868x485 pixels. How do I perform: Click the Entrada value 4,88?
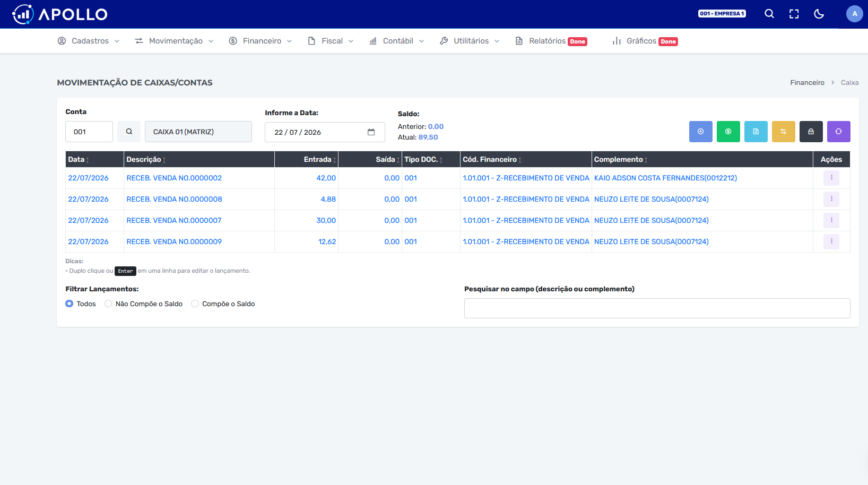(328, 199)
